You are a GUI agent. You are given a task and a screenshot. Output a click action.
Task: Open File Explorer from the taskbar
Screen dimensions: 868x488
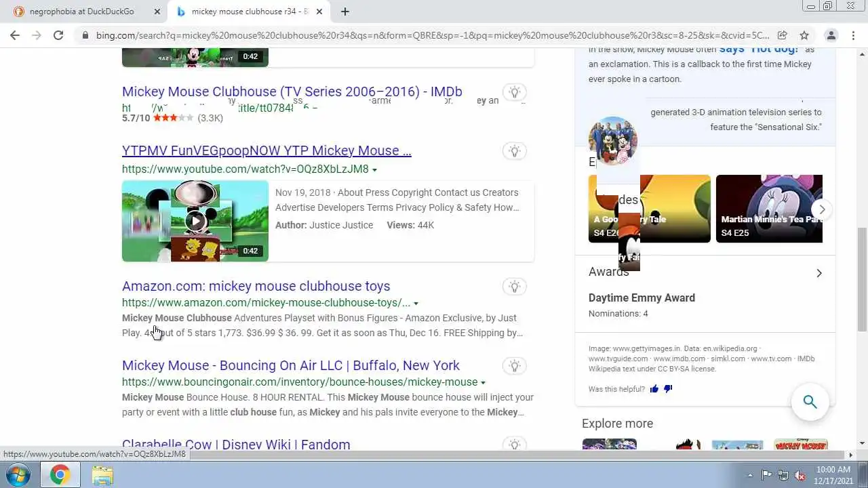click(x=102, y=475)
